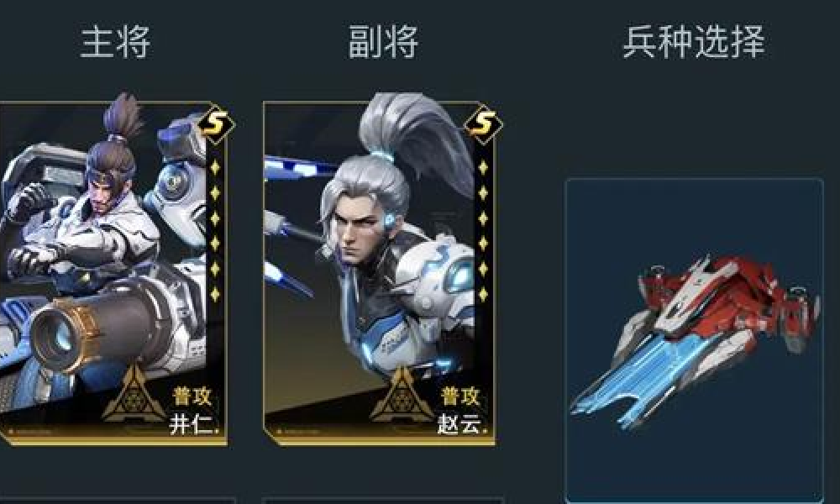
Task: Click the star rating column on 赵云 card
Action: (x=483, y=231)
